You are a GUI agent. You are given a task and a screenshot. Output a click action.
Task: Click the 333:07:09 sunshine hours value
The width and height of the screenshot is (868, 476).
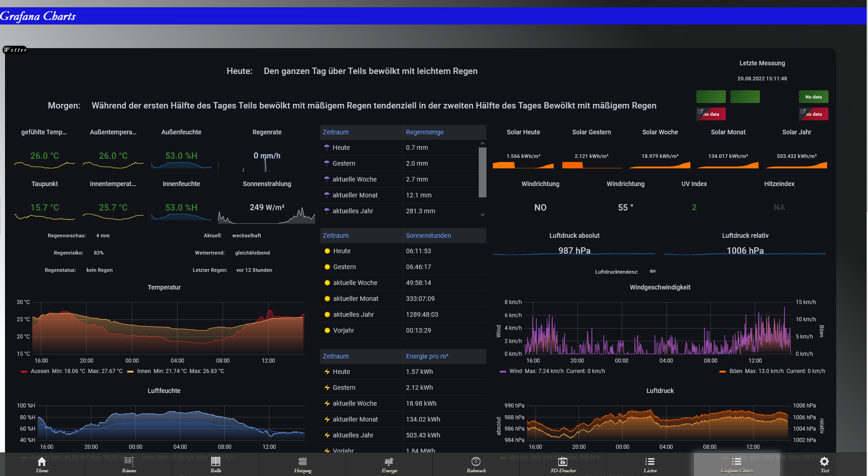click(x=420, y=299)
